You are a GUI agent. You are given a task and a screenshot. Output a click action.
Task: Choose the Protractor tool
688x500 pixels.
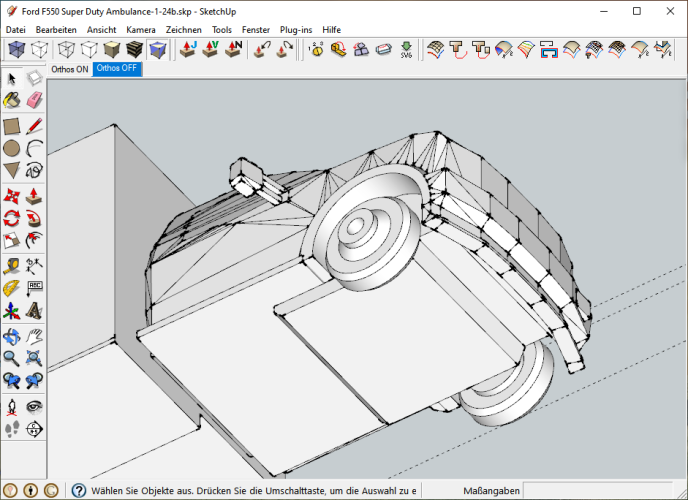12,288
